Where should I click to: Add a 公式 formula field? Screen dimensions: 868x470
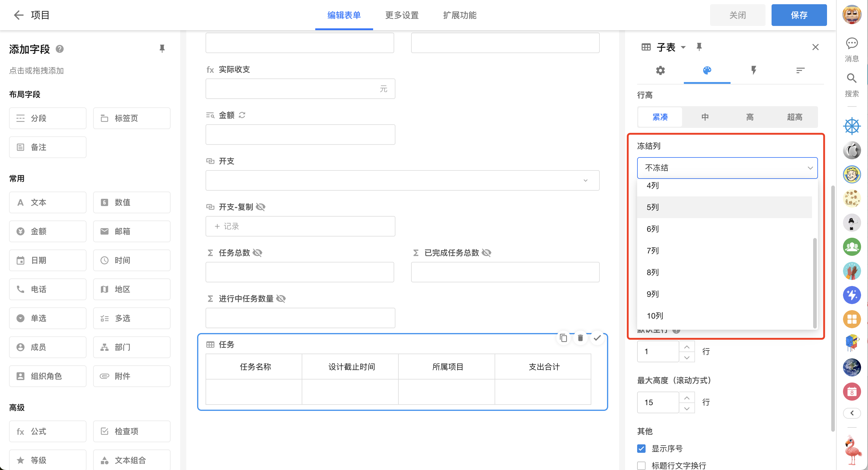point(48,431)
